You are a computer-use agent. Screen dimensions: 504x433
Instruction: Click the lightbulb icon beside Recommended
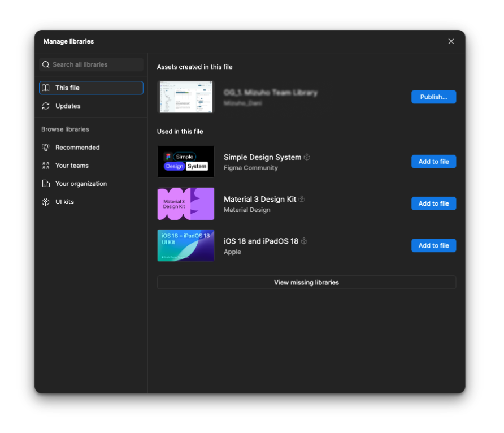[x=46, y=147]
